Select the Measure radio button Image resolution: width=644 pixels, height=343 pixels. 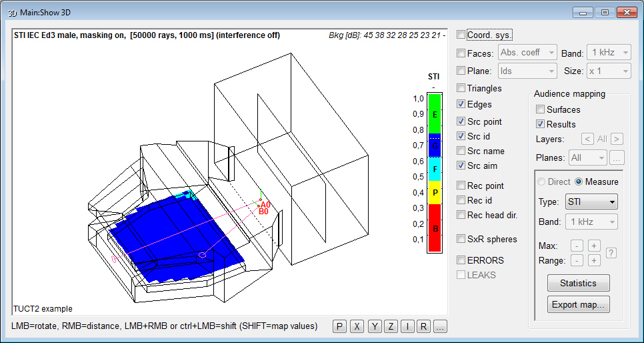point(579,182)
